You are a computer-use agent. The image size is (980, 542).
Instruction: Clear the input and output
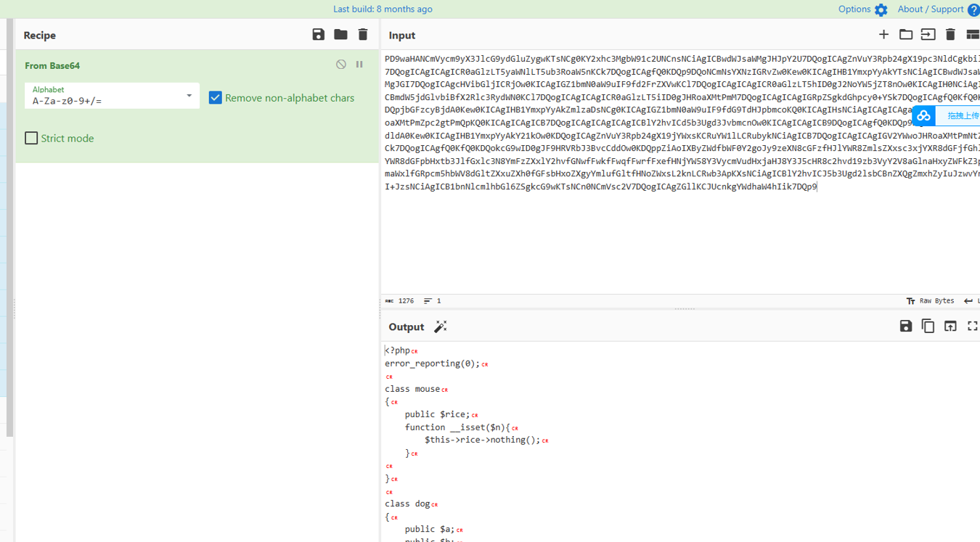pyautogui.click(x=950, y=35)
